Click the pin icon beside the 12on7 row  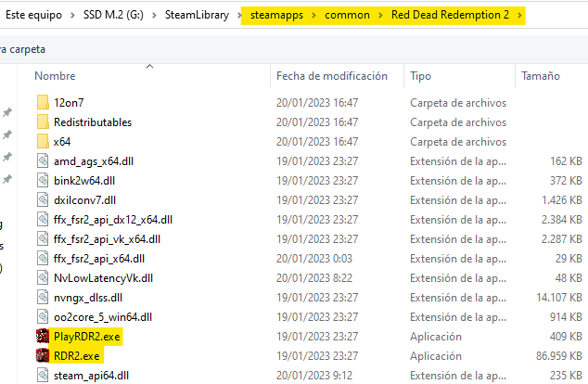[x=7, y=112]
